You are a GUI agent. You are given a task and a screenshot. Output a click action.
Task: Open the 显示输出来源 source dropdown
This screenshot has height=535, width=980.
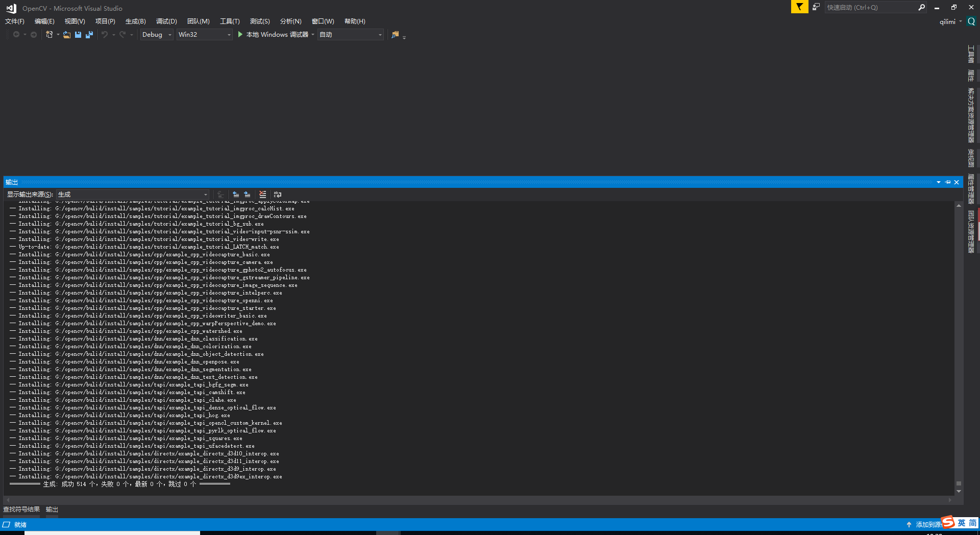(x=205, y=194)
